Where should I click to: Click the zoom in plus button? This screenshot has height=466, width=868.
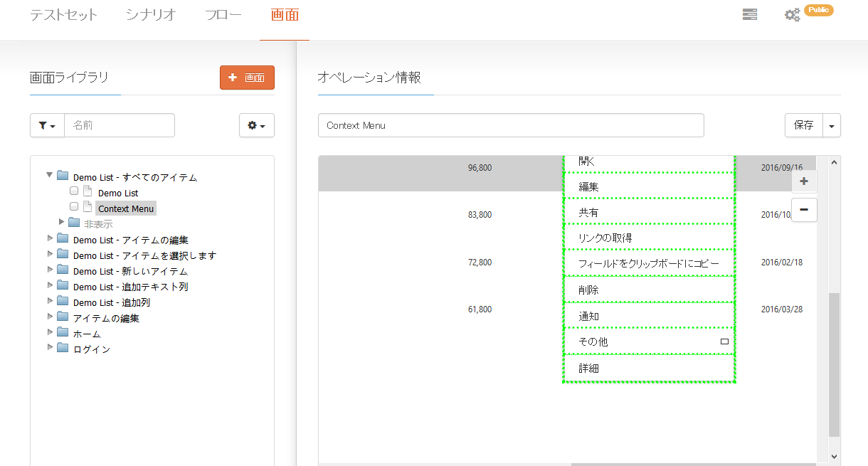[804, 181]
